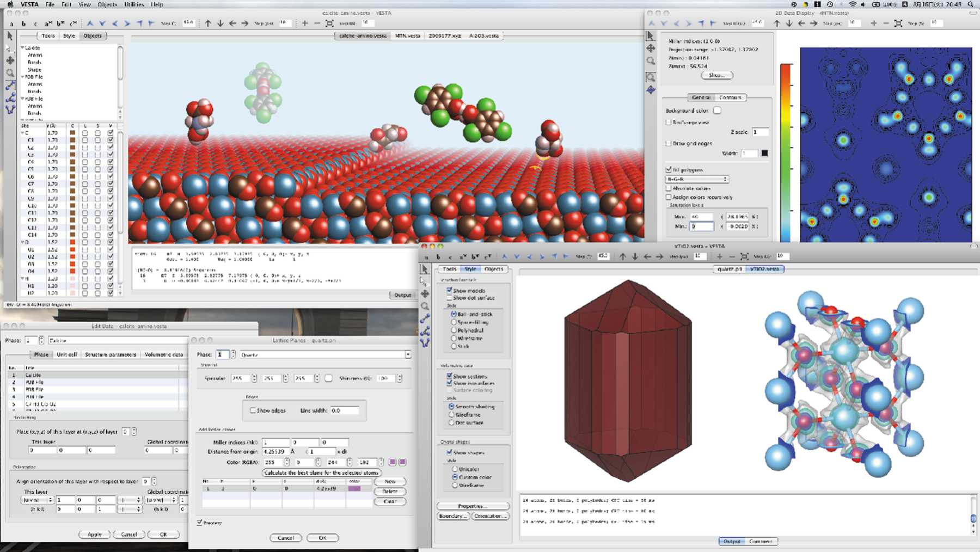Screen dimensions: 980x552
Task: Toggle Show dot surface checkbox
Action: click(449, 298)
